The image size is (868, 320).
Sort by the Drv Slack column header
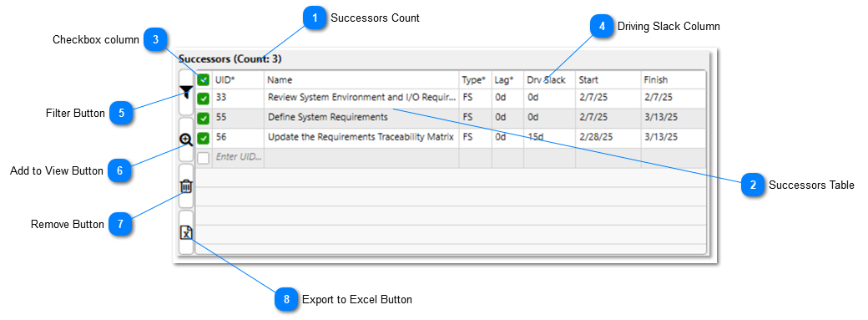tap(550, 80)
